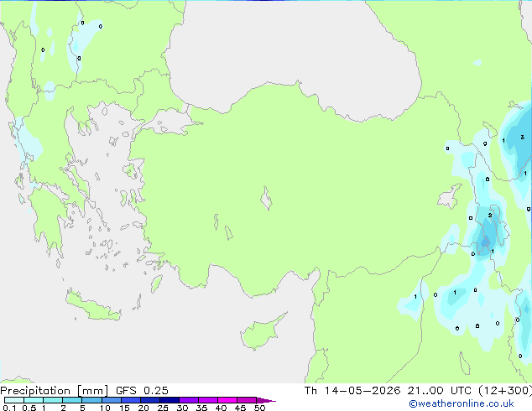This screenshot has width=532, height=411.
Task: Select the legend swatch between 1 and 2
Action: coord(53,400)
